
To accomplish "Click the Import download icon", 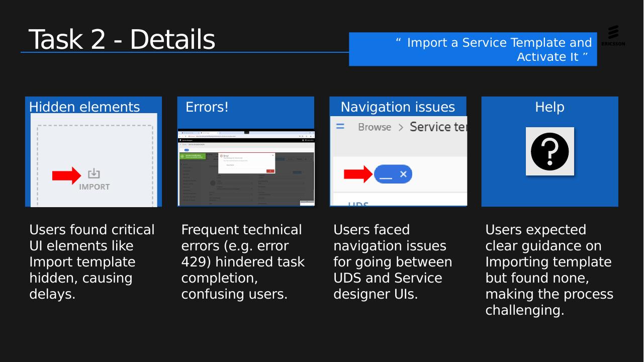I will point(94,174).
